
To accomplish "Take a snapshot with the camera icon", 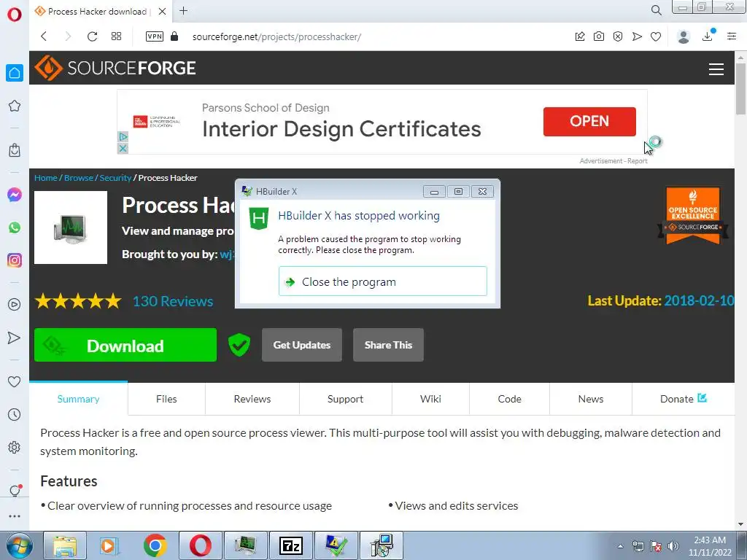I will 599,36.
